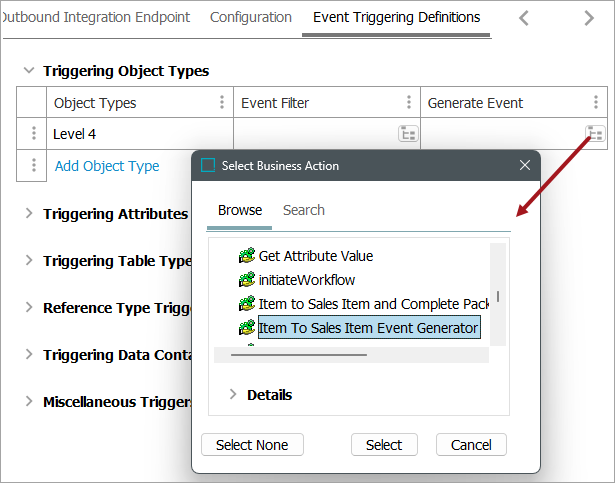Select initiateWorkflow business action
The width and height of the screenshot is (615, 483).
click(307, 280)
